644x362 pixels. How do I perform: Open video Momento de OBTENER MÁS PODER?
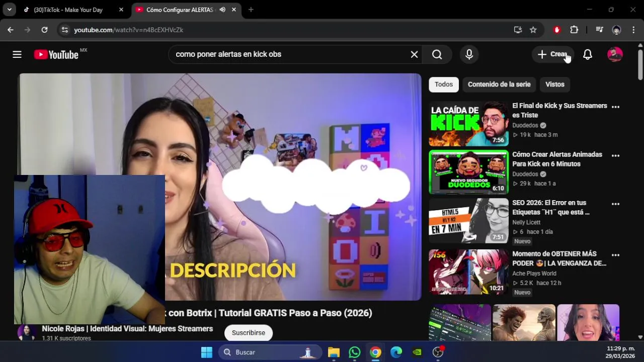pyautogui.click(x=559, y=258)
